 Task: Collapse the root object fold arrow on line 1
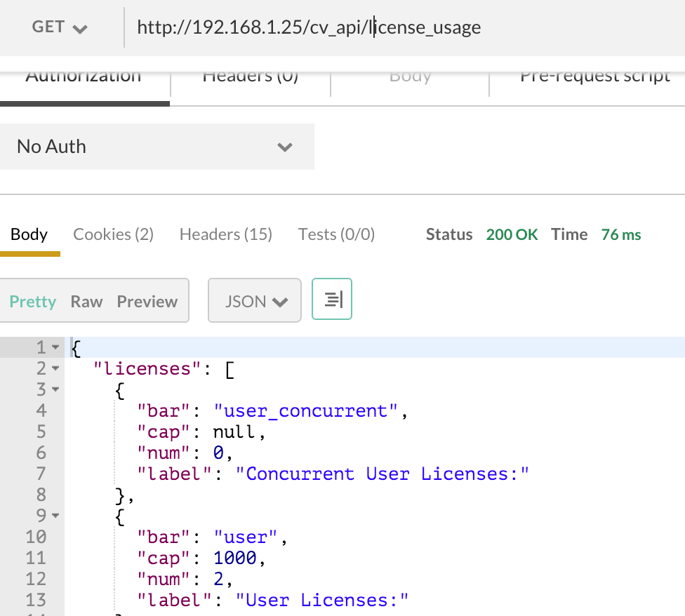pos(55,348)
